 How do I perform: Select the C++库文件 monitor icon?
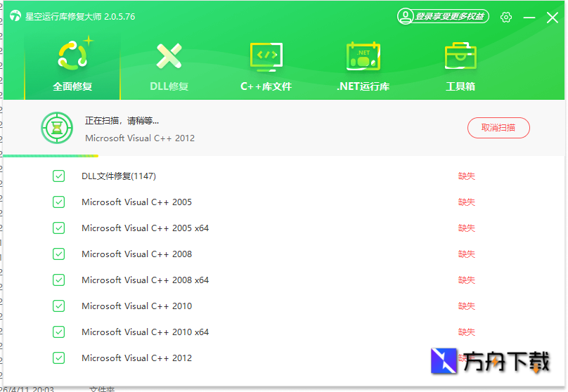click(266, 55)
